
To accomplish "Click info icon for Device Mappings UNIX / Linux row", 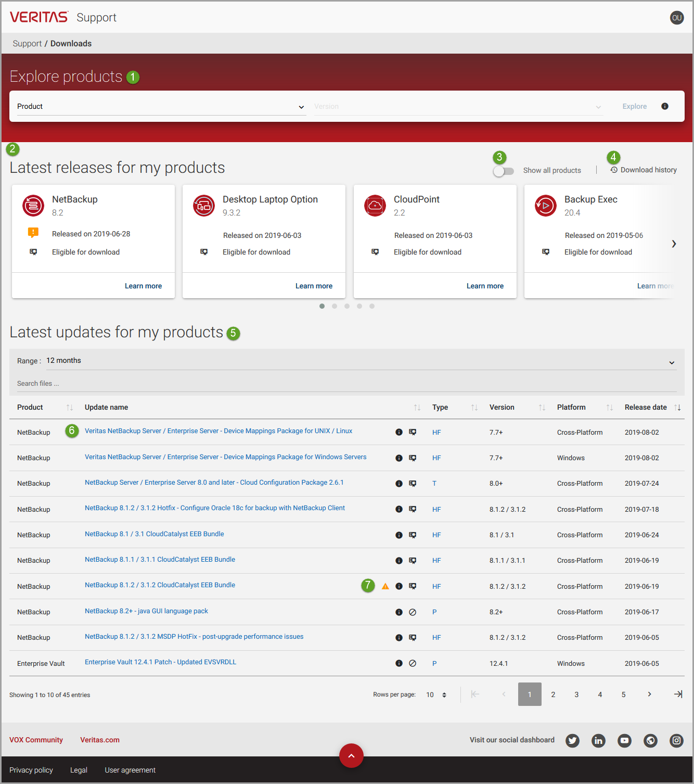I will [x=399, y=432].
